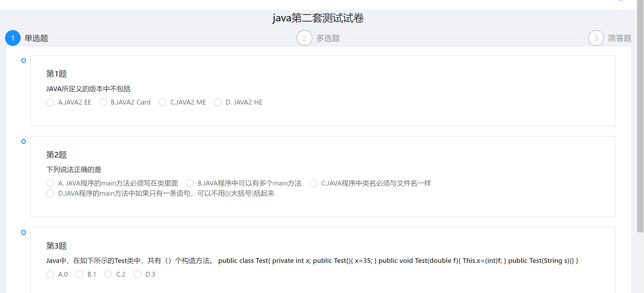This screenshot has width=644, height=293.
Task: Click step circle 3 for 简答题
Action: [x=596, y=38]
